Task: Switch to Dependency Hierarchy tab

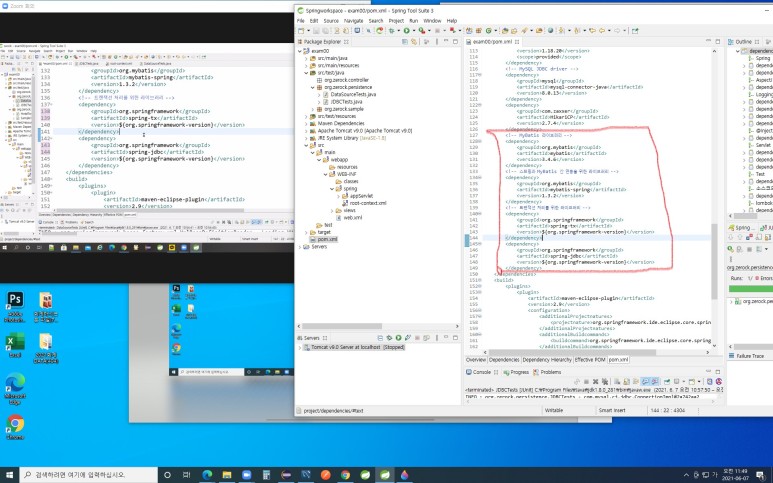Action: coord(546,360)
